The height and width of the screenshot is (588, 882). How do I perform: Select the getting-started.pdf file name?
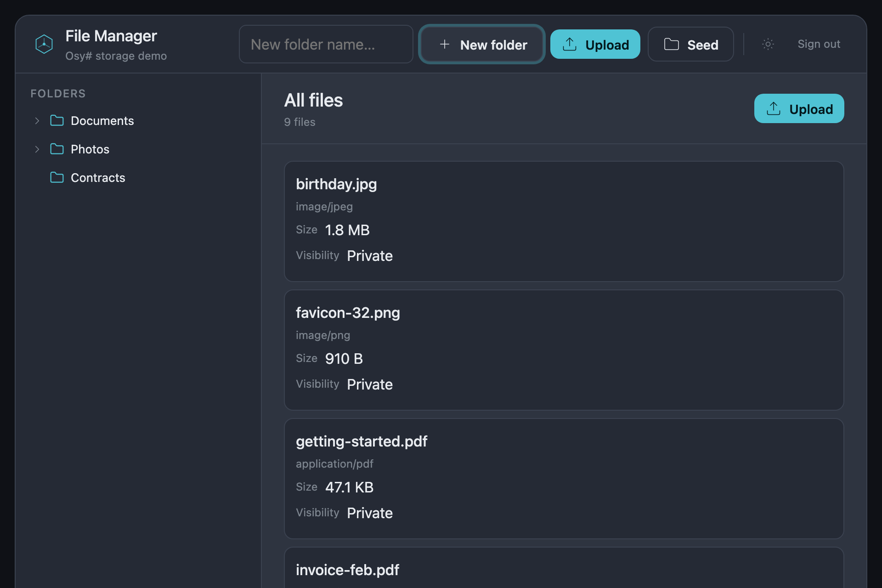362,441
